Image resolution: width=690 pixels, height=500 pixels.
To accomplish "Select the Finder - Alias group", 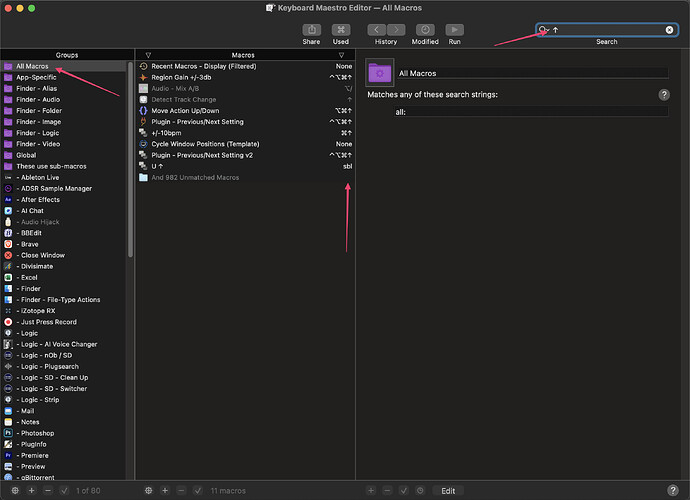I will pos(63,88).
